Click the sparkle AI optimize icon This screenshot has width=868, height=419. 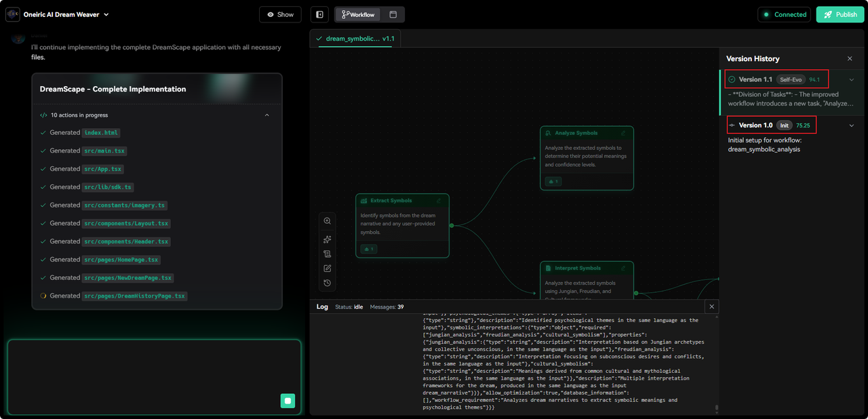328,239
